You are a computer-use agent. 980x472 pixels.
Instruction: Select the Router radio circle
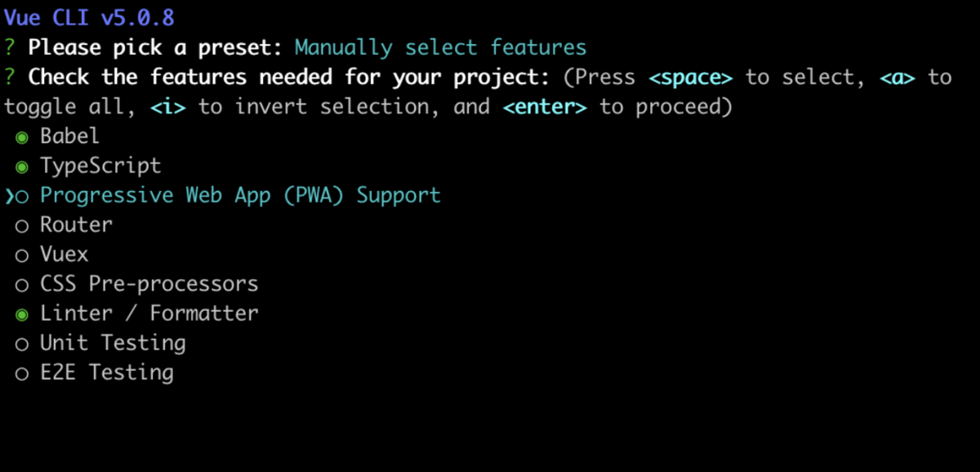click(x=22, y=225)
